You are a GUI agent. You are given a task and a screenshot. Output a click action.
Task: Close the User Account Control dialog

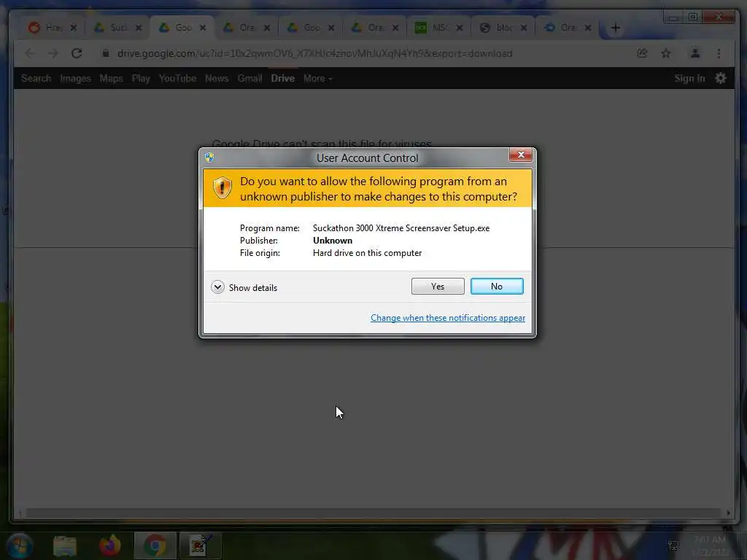point(520,155)
